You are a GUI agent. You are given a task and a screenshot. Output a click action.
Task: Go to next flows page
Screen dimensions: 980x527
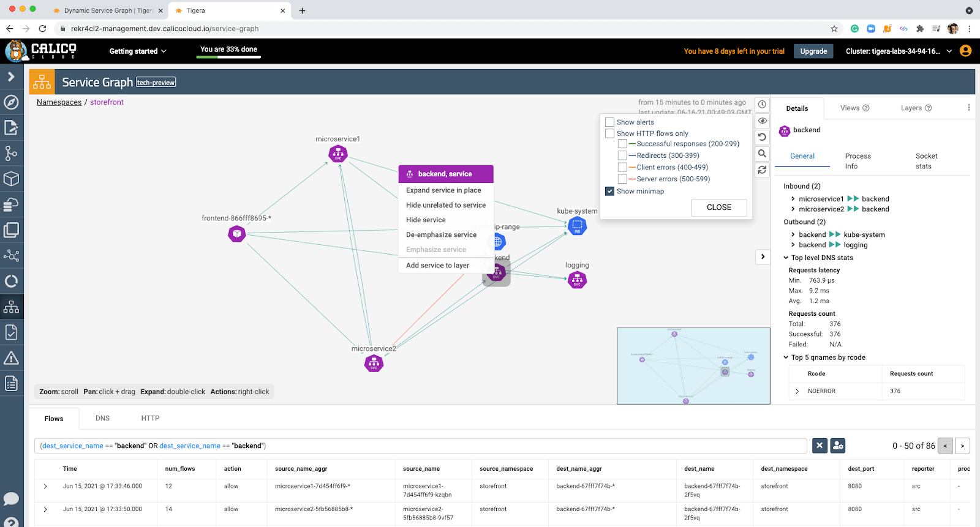962,446
